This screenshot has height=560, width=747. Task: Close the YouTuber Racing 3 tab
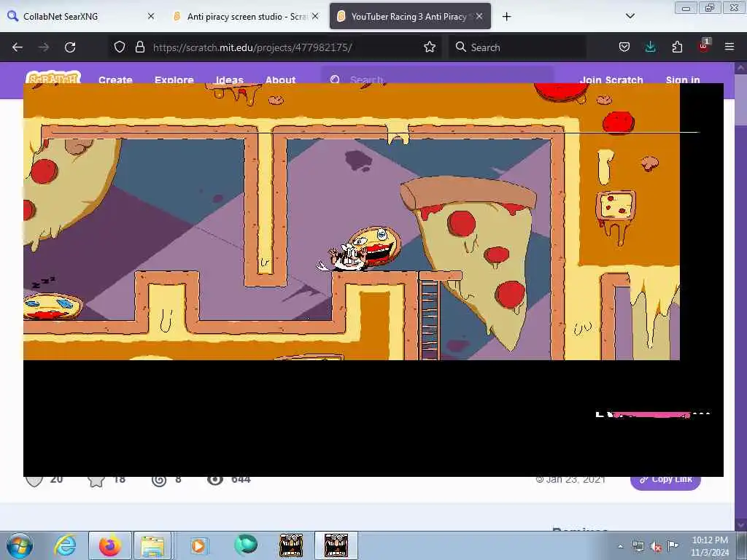(479, 16)
